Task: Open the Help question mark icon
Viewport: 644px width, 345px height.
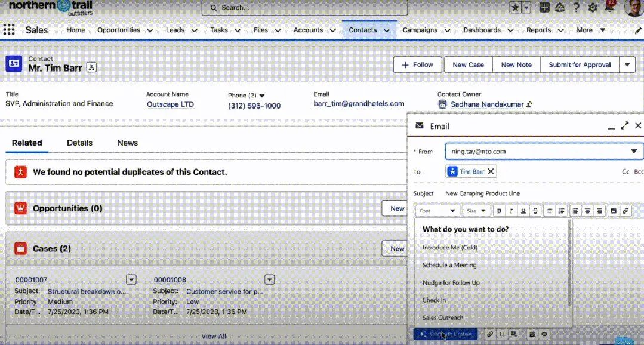Action: (x=576, y=7)
